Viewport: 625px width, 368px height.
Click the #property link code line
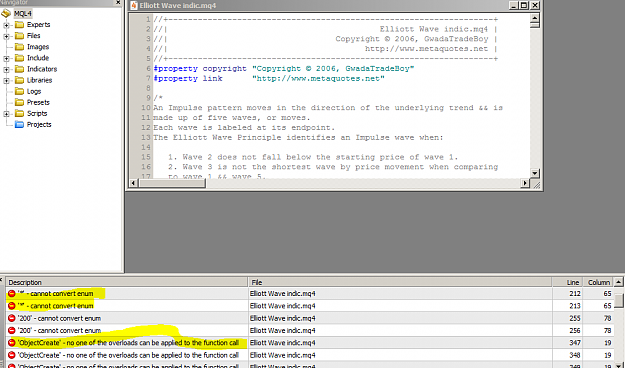pyautogui.click(x=269, y=79)
